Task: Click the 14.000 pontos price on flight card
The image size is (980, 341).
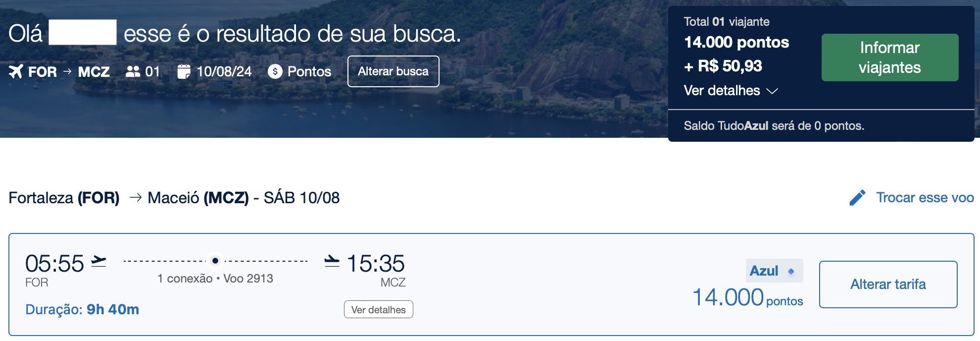Action: 747,297
